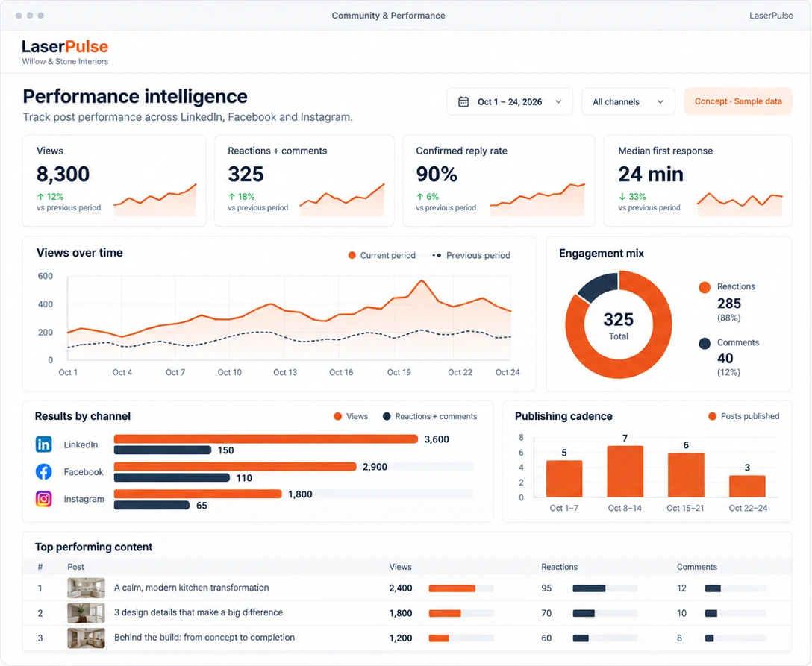
Task: Click the 325 Total donut chart center
Action: [618, 325]
